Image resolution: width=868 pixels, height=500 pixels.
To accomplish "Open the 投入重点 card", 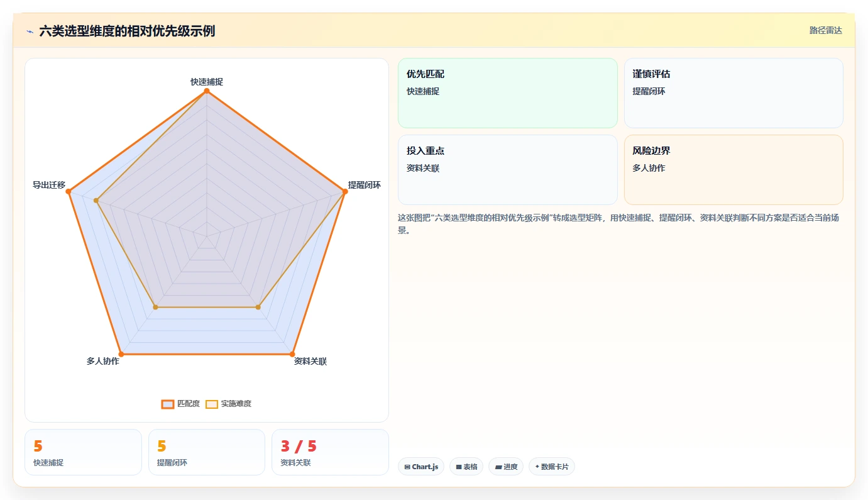I will [x=508, y=170].
